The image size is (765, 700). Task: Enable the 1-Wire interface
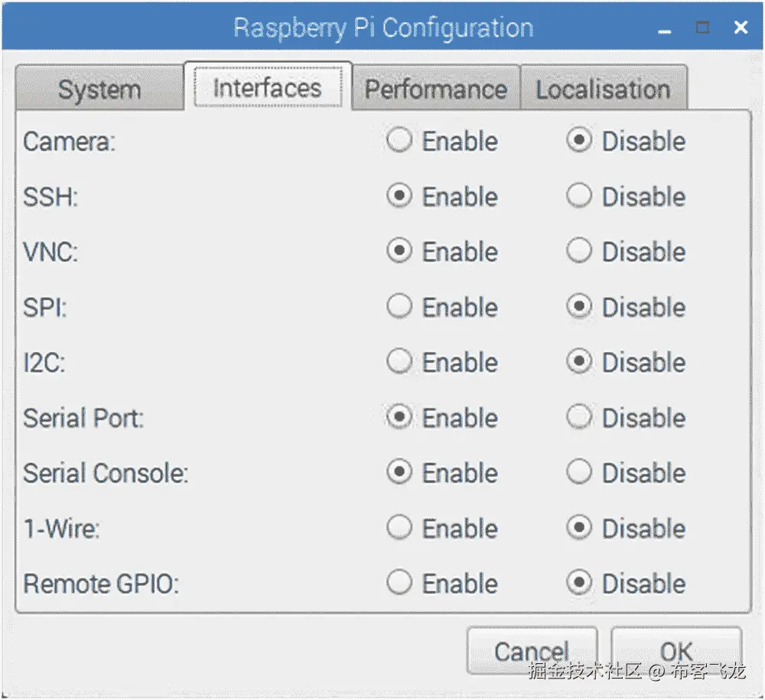point(399,528)
